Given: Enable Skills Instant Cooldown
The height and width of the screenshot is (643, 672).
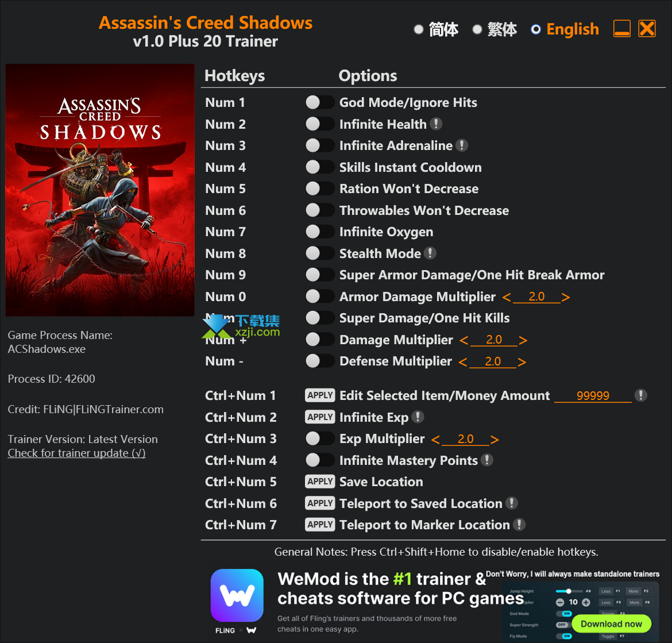Looking at the screenshot, I should point(320,167).
